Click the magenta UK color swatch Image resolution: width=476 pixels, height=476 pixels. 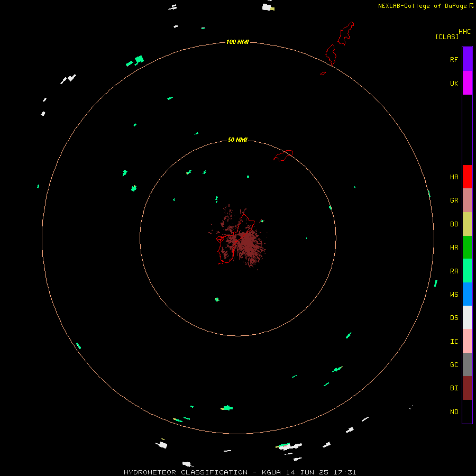click(467, 83)
